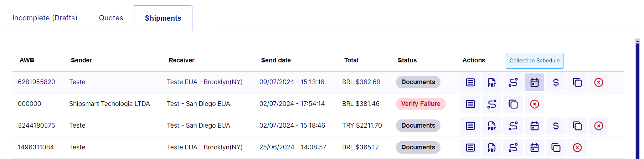This screenshot has height=159, width=644.
Task: Click dollar payment icon for shipment 3244180575
Action: 556,126
